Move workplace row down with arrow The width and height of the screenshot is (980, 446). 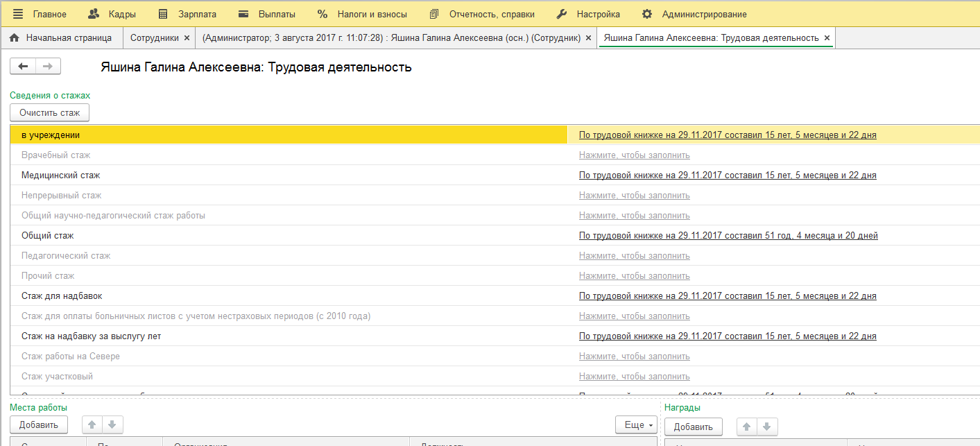112,424
